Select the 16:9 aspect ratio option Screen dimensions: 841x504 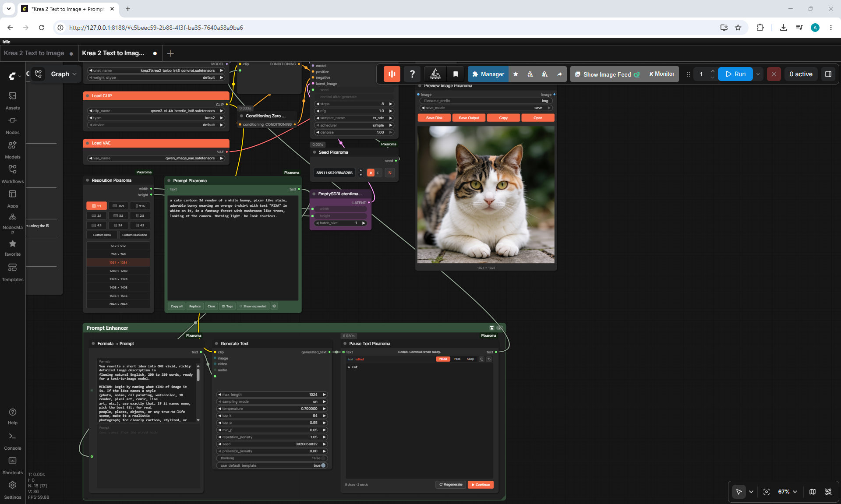[x=118, y=206]
